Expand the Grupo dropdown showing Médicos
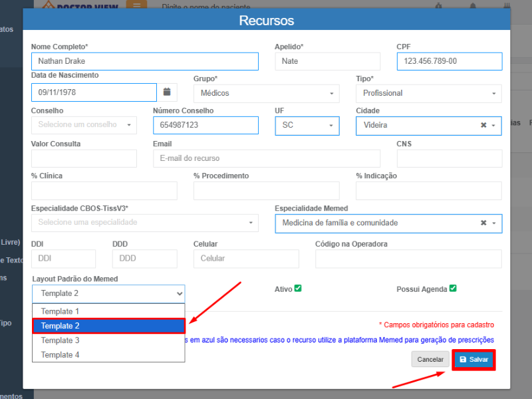The width and height of the screenshot is (532, 399). pos(266,94)
